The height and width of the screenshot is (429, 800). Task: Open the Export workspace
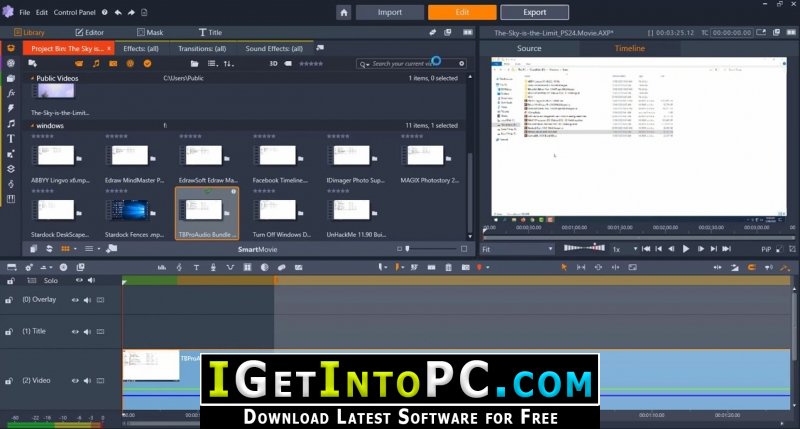534,12
